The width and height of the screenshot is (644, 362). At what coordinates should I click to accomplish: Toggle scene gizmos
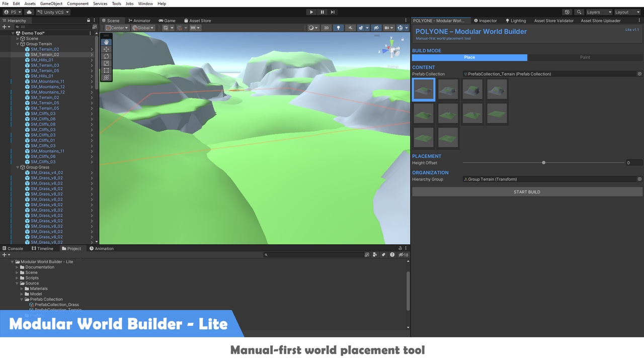(400, 28)
